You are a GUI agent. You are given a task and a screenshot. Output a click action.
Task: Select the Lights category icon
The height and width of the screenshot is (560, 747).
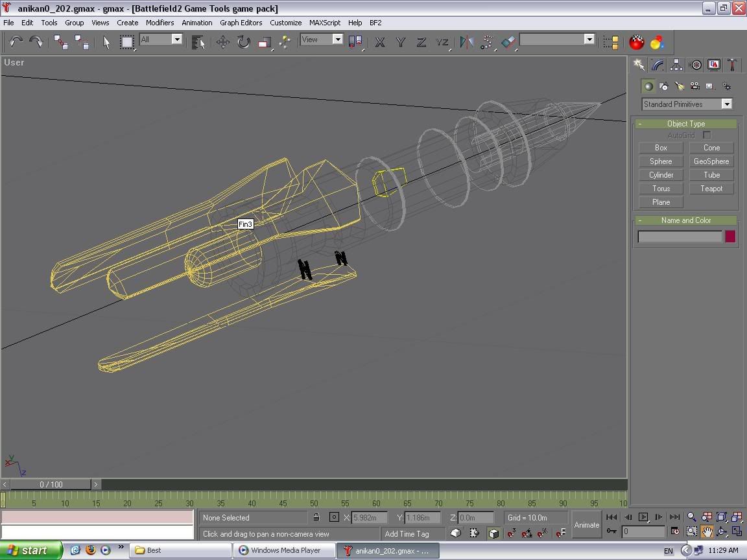click(680, 86)
